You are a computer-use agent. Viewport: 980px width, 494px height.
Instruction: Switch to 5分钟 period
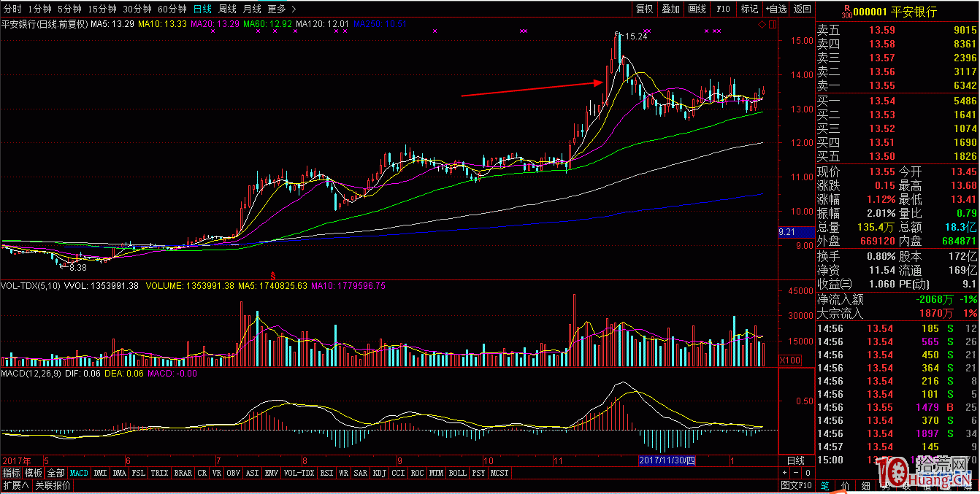[69, 9]
